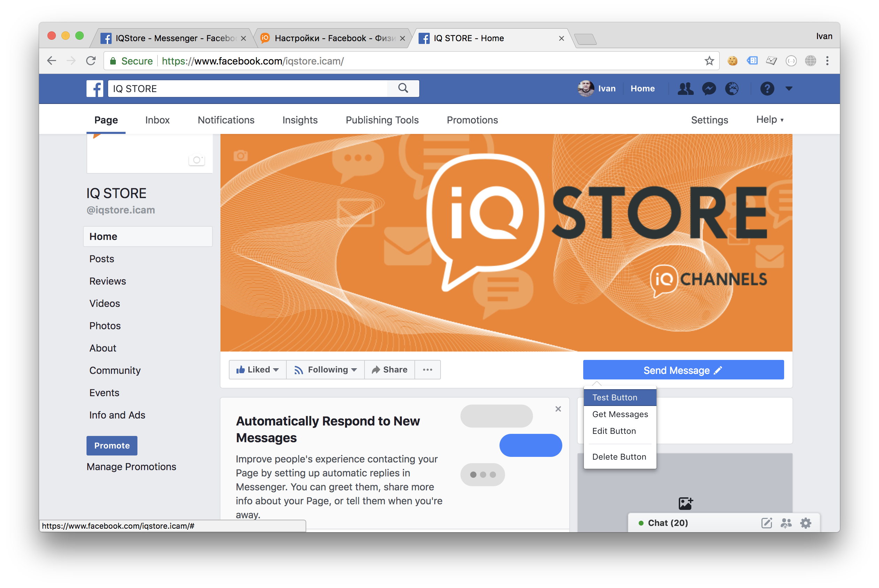Create new group from chat bar
This screenshot has width=879, height=588.
786,523
